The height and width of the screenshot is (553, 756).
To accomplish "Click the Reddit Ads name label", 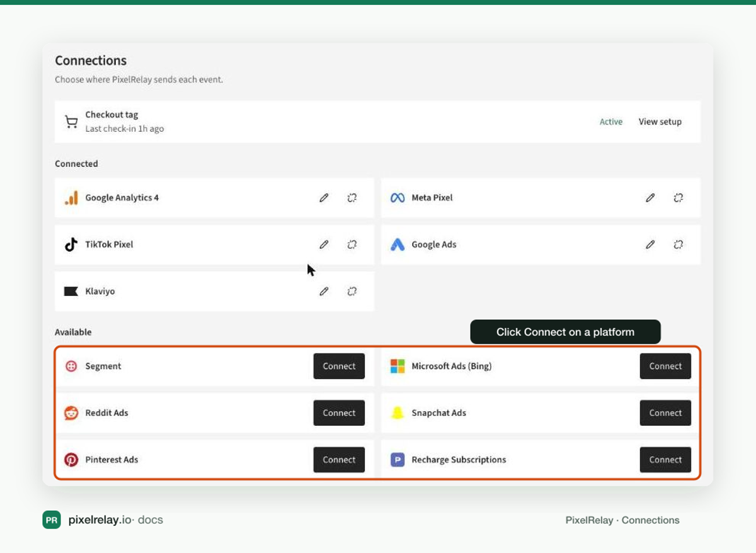I will point(107,413).
